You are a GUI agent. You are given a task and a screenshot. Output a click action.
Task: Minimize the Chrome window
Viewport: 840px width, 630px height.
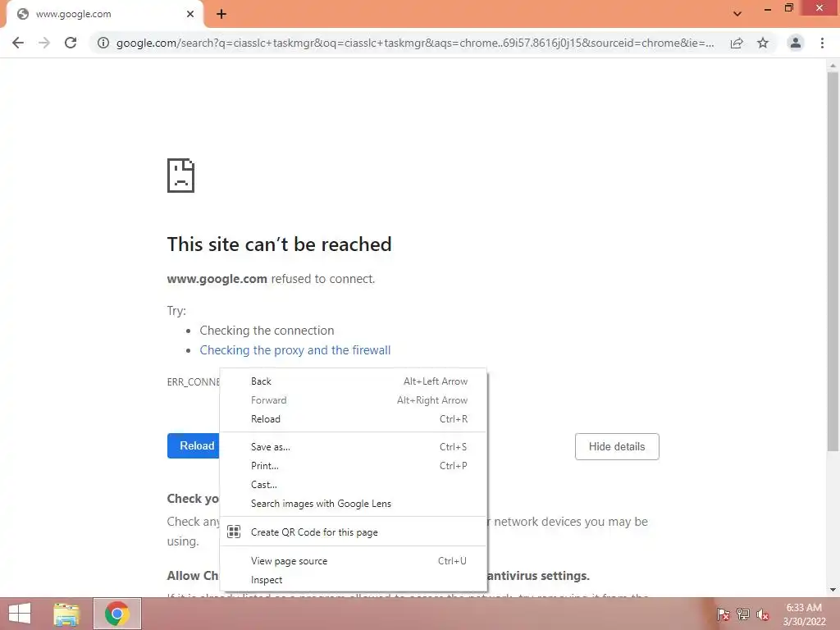(767, 9)
